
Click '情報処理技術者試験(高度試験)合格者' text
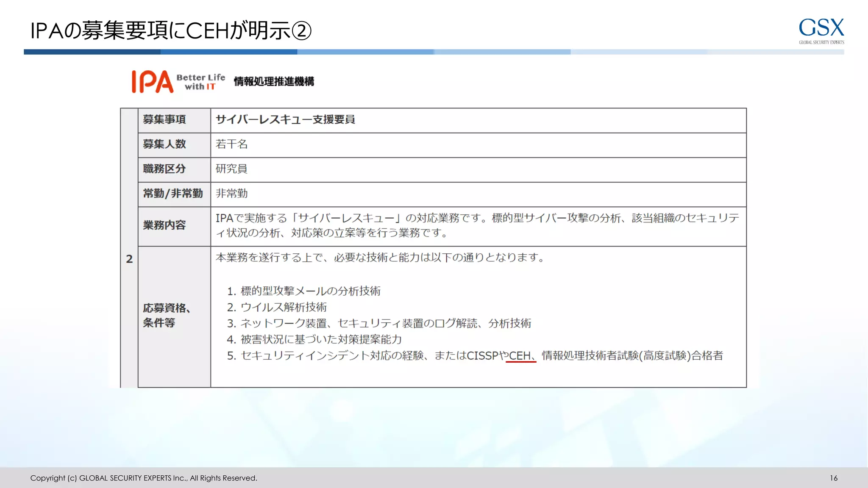click(632, 355)
